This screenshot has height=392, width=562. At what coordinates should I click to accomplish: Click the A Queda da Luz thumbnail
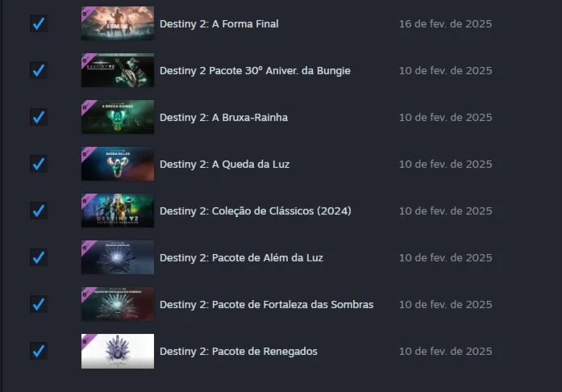[x=118, y=164]
